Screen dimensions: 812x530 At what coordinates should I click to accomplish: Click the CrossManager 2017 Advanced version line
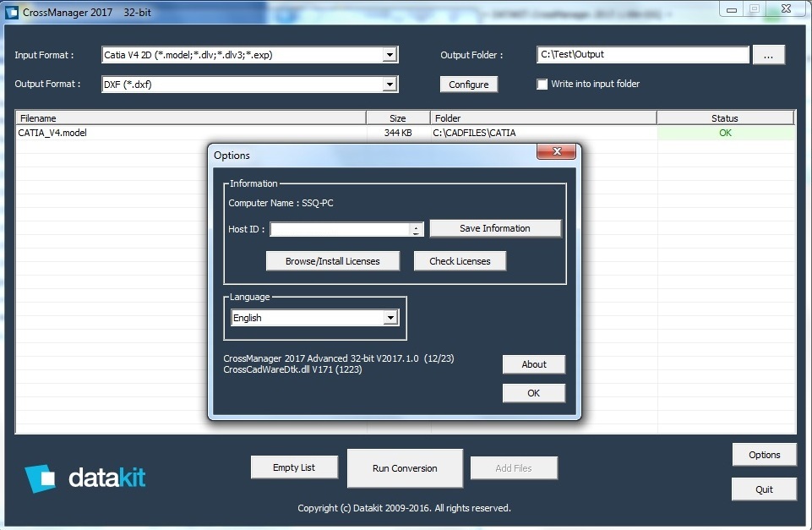[339, 358]
